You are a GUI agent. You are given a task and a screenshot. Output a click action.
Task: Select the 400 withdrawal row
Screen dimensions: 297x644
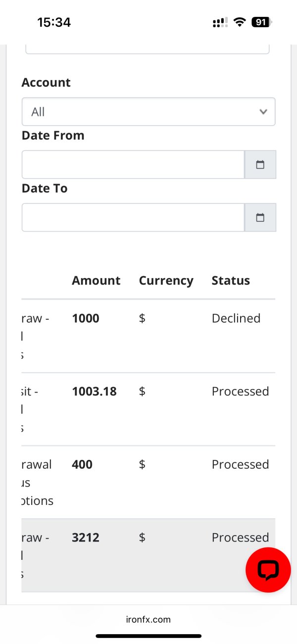click(148, 483)
